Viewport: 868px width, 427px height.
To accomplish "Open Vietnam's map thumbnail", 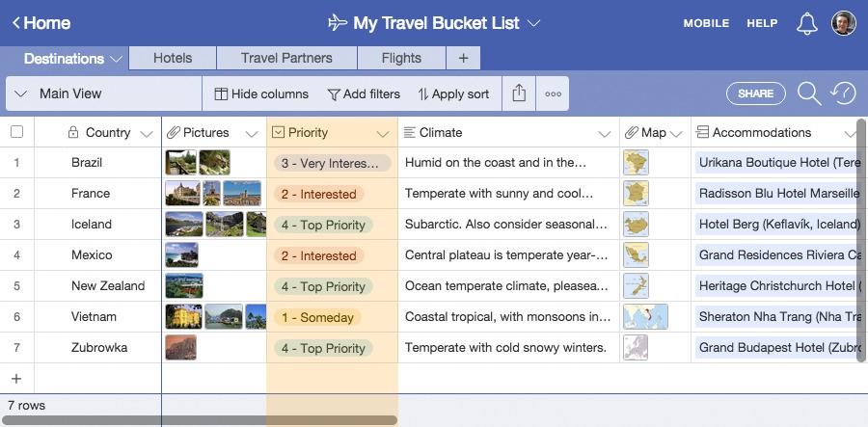I will (x=645, y=317).
